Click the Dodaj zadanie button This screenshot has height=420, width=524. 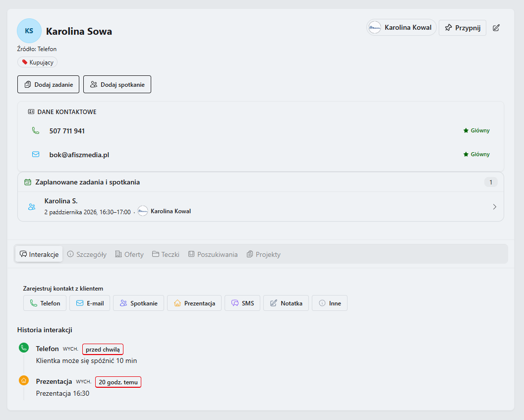[x=49, y=85]
